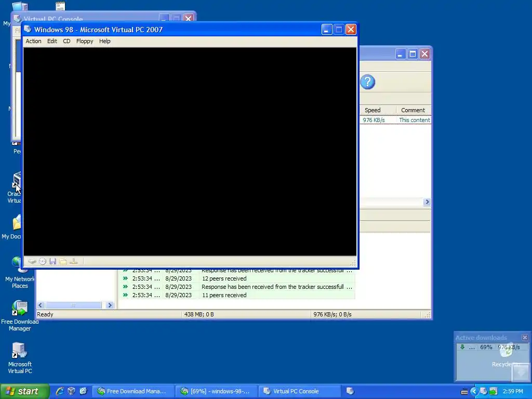Viewport: 532px width, 399px height.
Task: Click the Free Download Manager tray icon
Action: (x=493, y=391)
